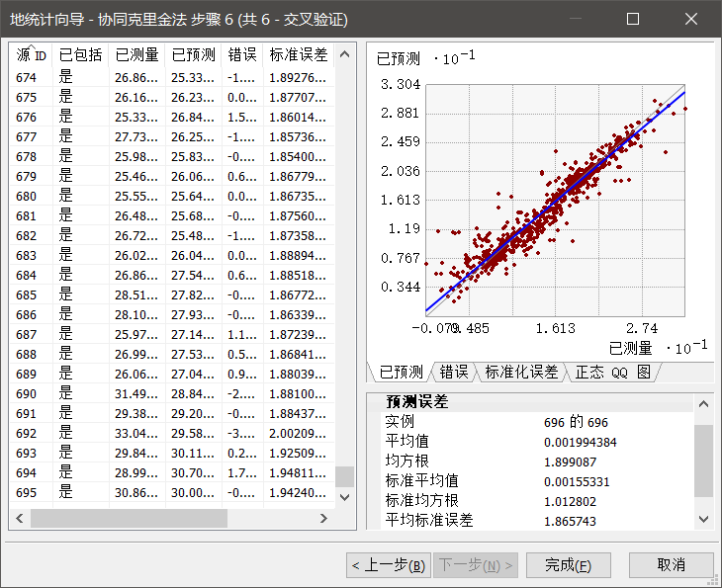Click the 已预测 column header

coord(194,54)
